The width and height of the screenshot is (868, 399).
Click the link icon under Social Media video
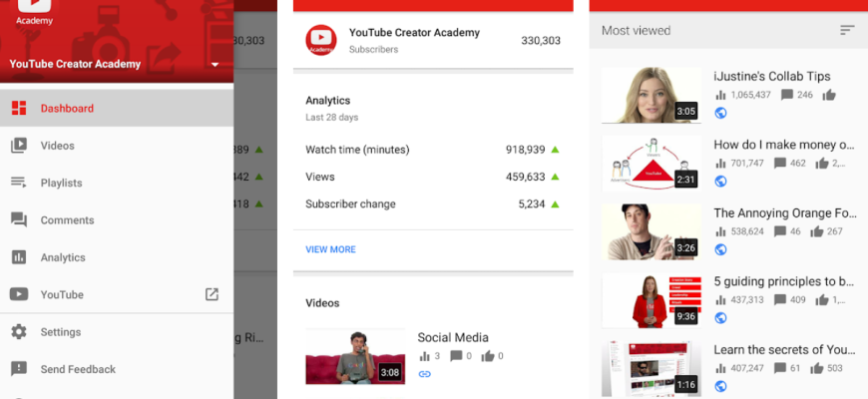point(424,374)
